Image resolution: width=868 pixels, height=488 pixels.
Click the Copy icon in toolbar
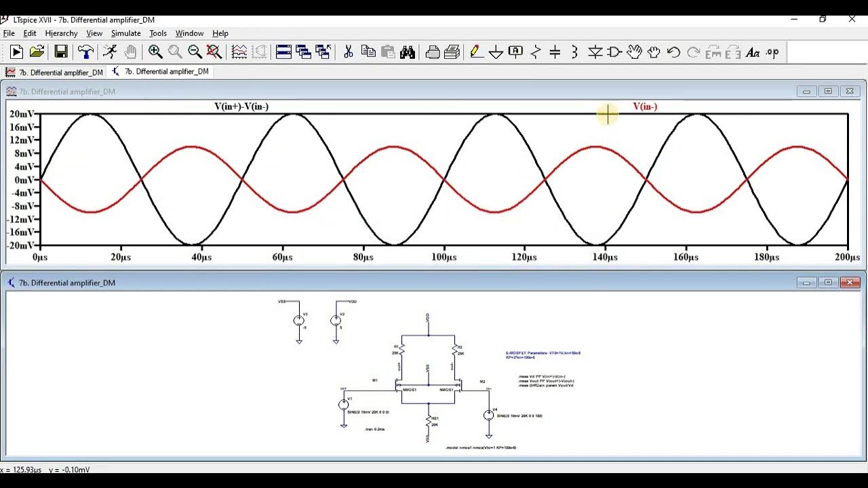[368, 52]
